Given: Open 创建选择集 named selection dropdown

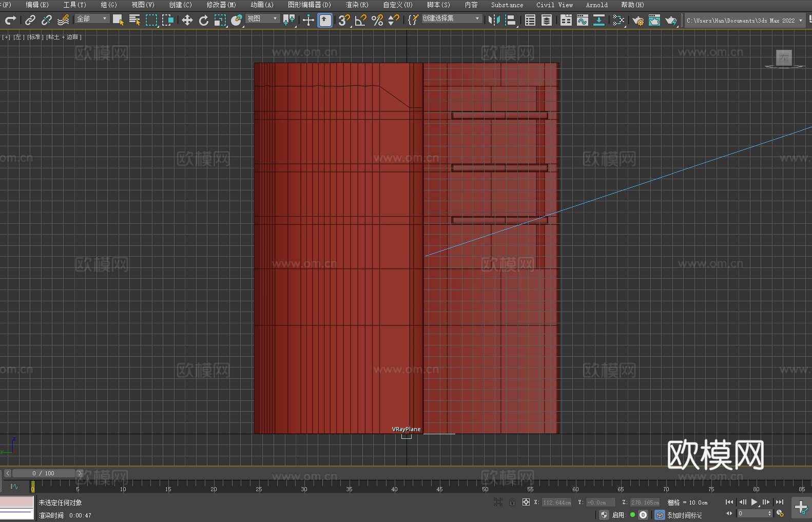Looking at the screenshot, I should click(x=452, y=18).
